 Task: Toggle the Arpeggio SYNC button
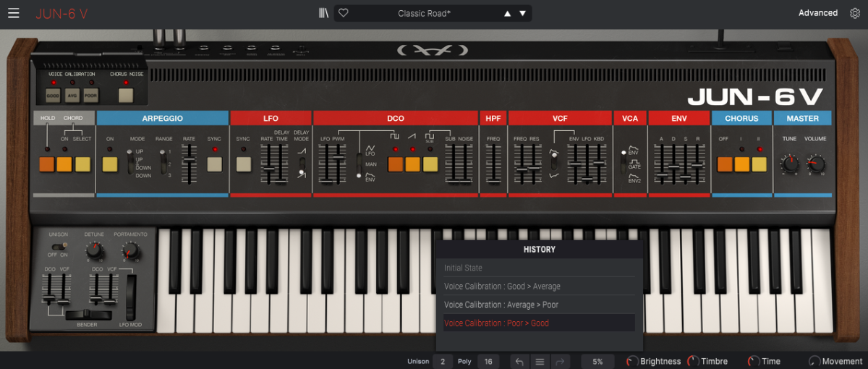pos(214,164)
